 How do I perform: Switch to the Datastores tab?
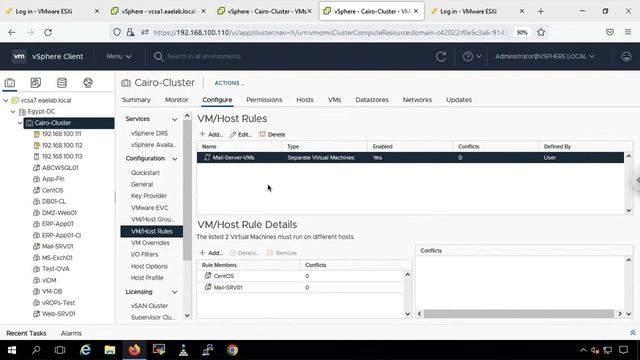372,100
